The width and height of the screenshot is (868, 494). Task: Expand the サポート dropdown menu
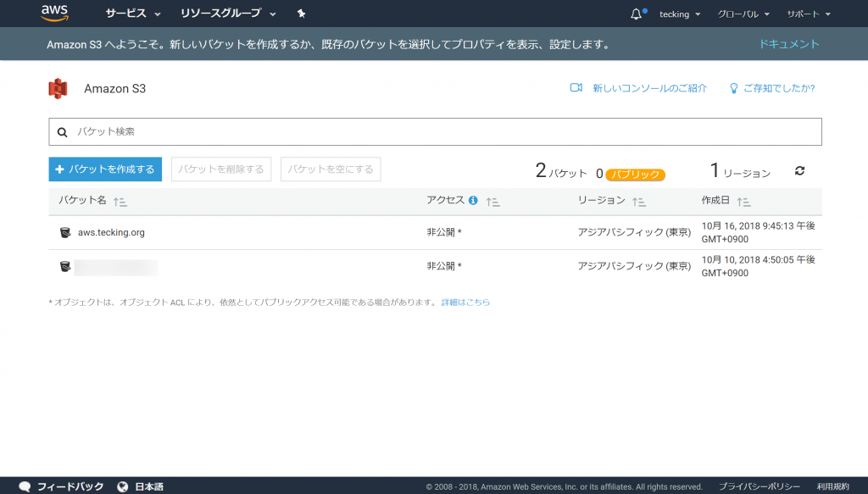click(x=809, y=14)
